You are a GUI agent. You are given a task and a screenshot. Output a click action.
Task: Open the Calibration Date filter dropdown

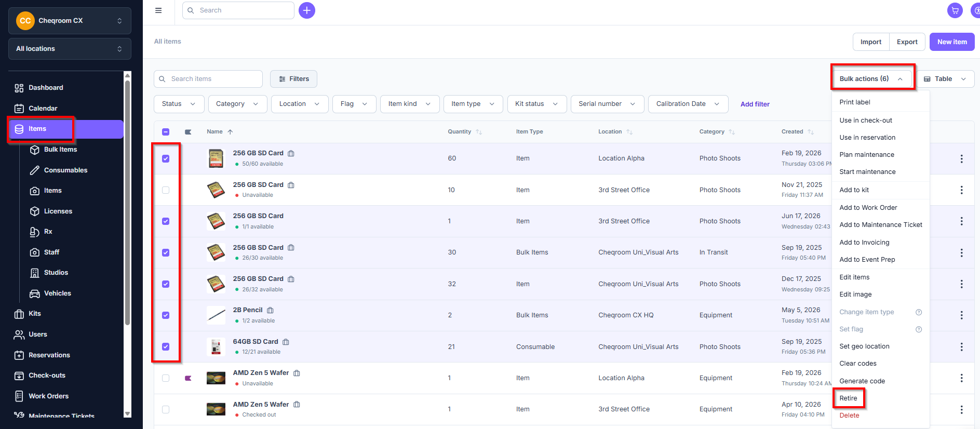click(x=688, y=104)
